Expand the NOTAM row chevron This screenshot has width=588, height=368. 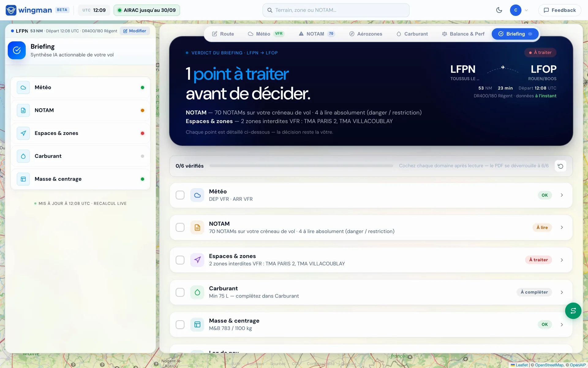click(x=562, y=228)
